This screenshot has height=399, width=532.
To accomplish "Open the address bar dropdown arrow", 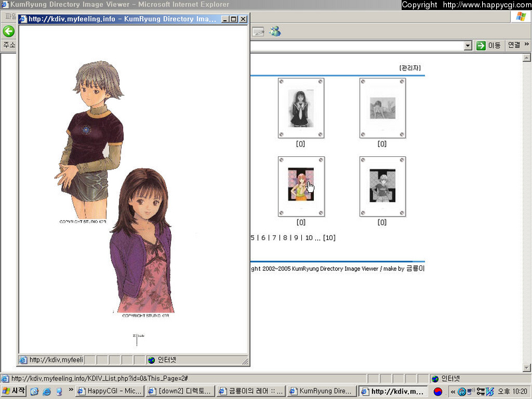I will [468, 45].
